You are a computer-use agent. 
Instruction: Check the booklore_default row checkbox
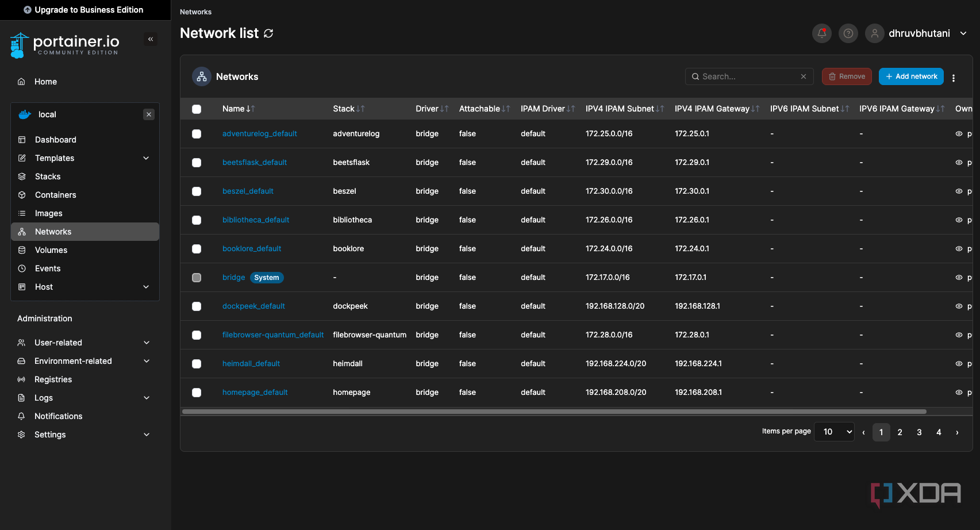pos(197,249)
